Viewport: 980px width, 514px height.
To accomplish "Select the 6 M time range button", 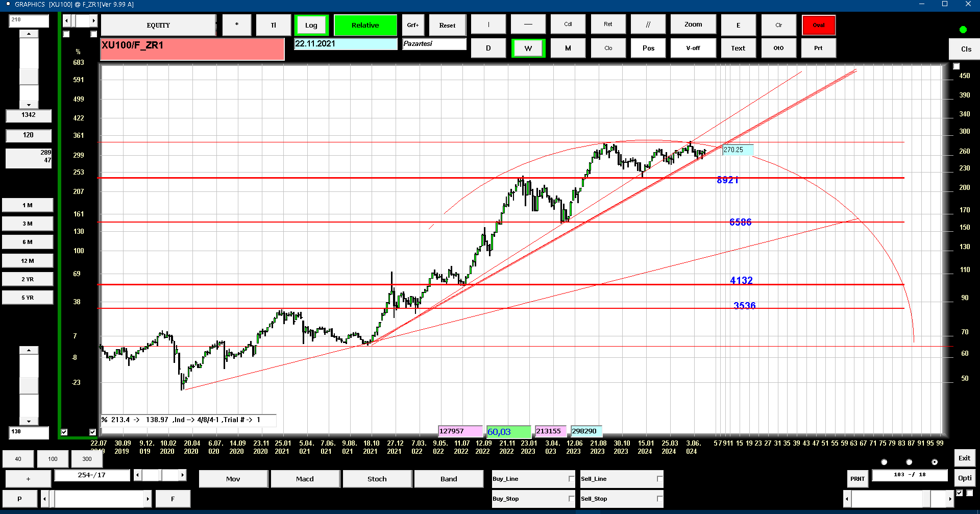I will [28, 242].
